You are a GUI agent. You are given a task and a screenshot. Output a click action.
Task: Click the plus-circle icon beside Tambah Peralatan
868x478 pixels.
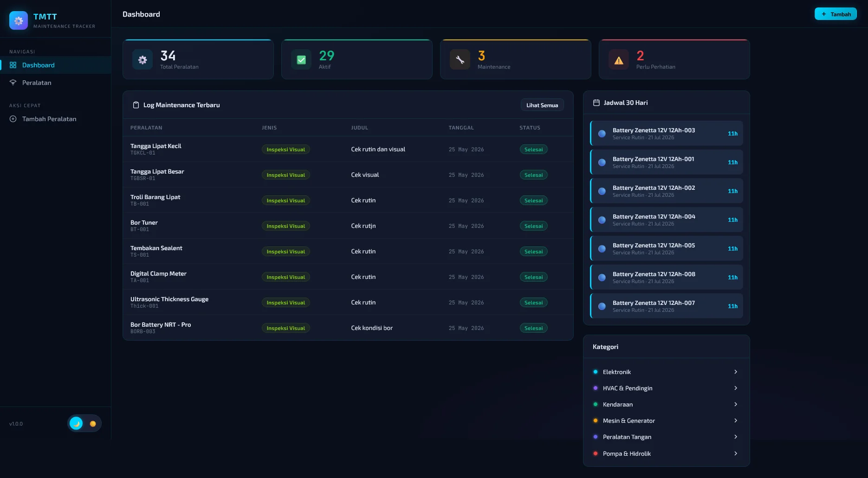click(13, 119)
